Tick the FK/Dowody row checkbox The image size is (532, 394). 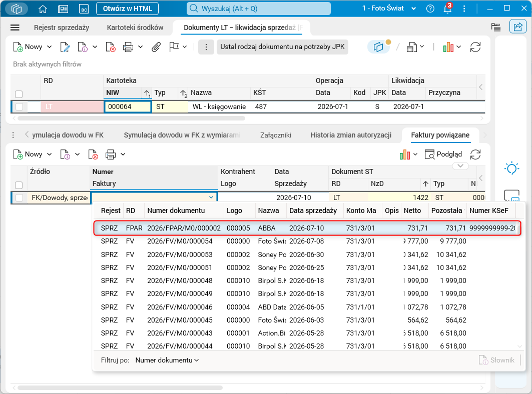click(x=20, y=197)
